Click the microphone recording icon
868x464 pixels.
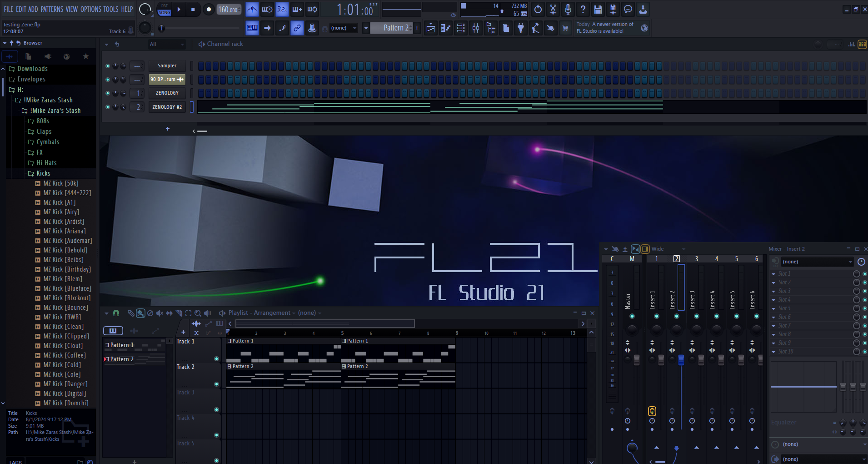[x=568, y=9]
